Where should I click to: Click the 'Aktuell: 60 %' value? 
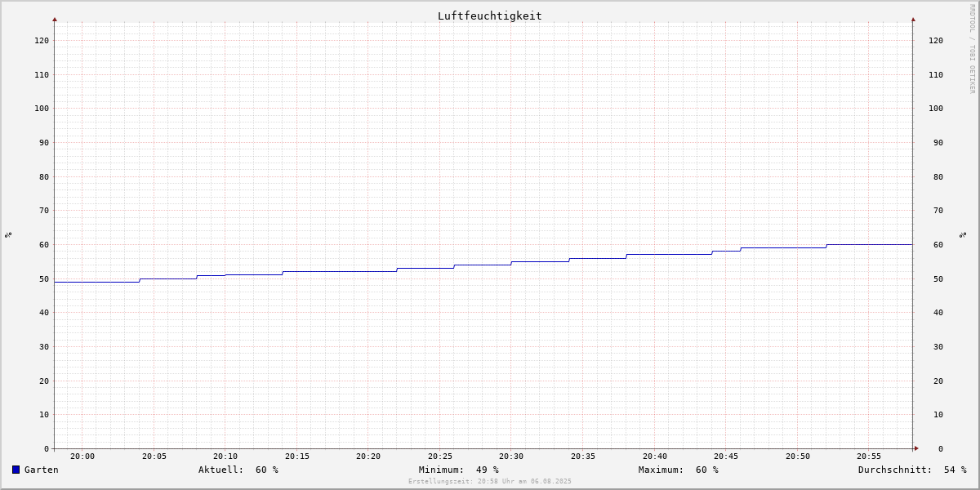(238, 470)
